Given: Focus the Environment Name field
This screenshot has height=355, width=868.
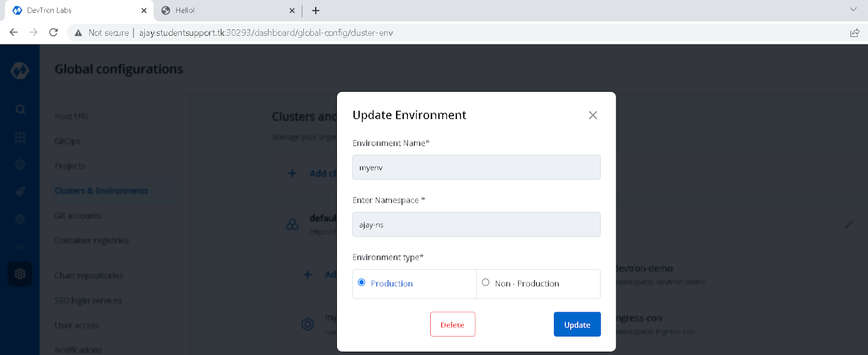Looking at the screenshot, I should (x=476, y=167).
